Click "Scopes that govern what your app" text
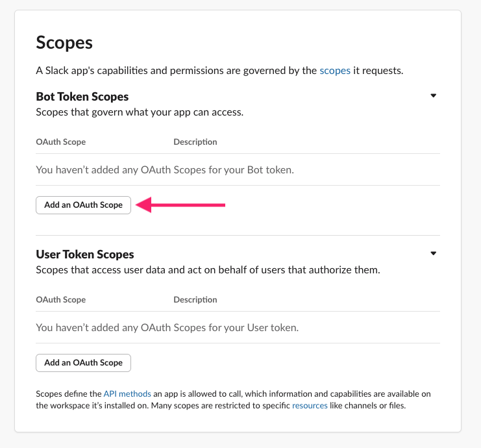Screen dimensions: 481x448 pos(140,112)
